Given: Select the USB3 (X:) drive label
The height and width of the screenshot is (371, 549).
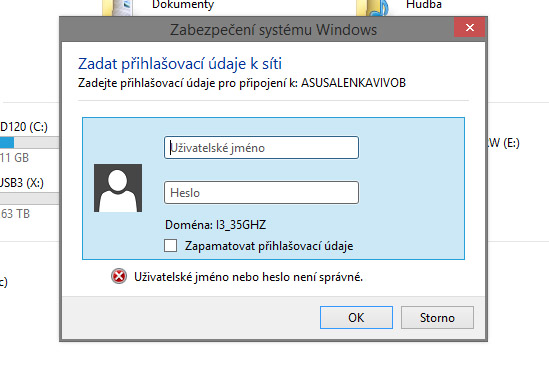Looking at the screenshot, I should point(22,183).
